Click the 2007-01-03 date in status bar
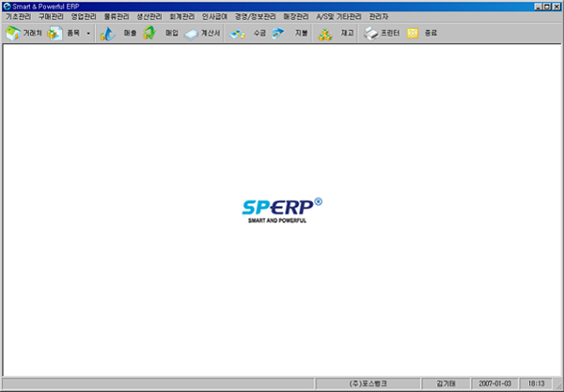564x392 pixels. point(495,384)
